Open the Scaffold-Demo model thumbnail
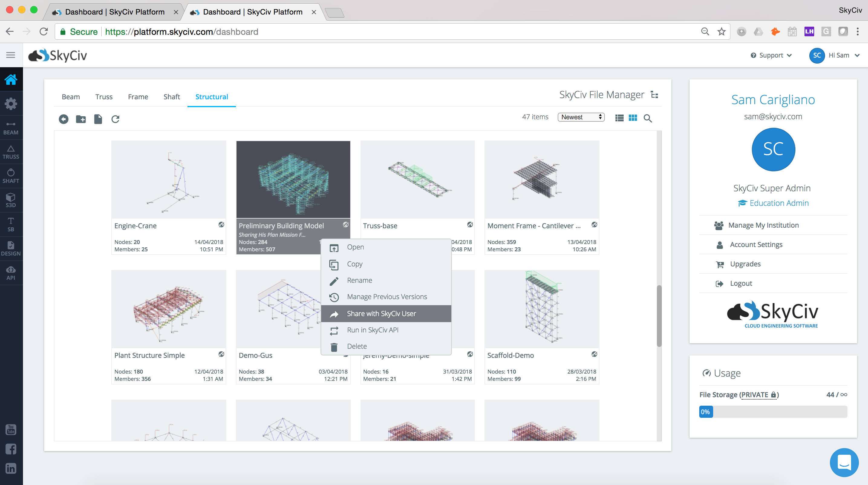Viewport: 868px width, 485px height. click(x=541, y=308)
